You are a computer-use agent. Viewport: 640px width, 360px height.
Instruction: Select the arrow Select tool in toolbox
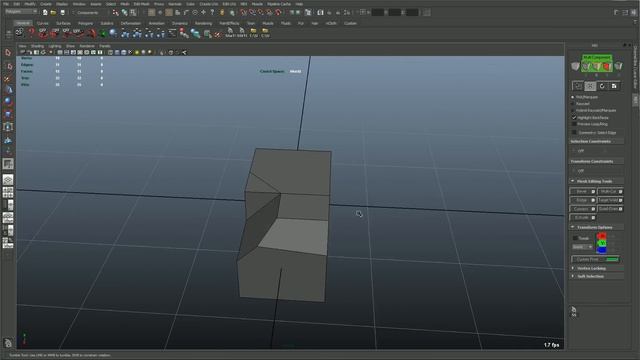click(8, 53)
